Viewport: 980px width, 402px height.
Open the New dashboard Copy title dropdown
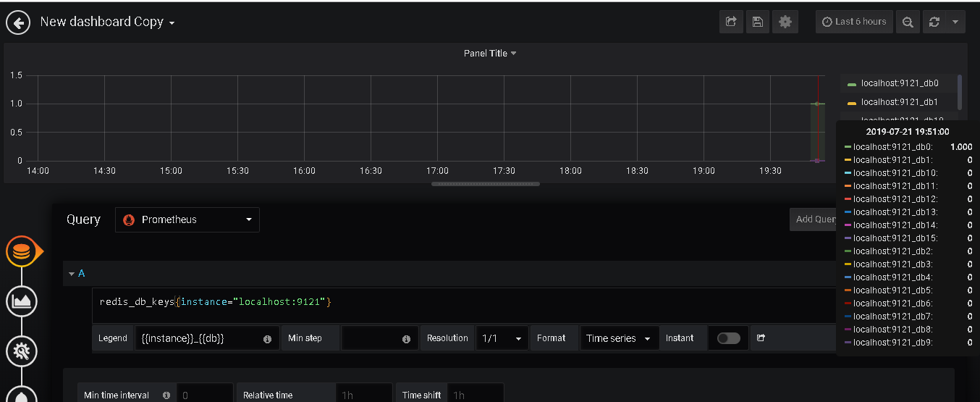point(107,22)
